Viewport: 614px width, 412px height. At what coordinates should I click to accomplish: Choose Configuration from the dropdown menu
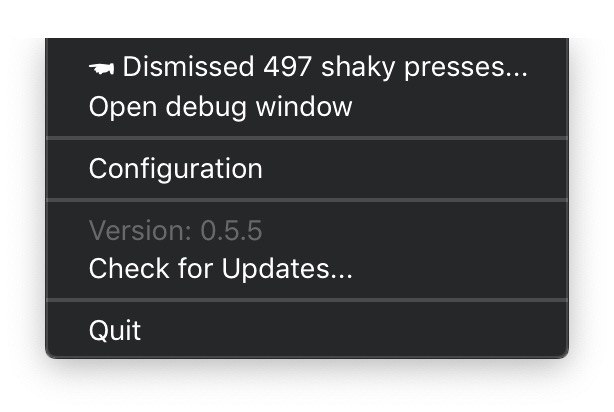[307, 169]
